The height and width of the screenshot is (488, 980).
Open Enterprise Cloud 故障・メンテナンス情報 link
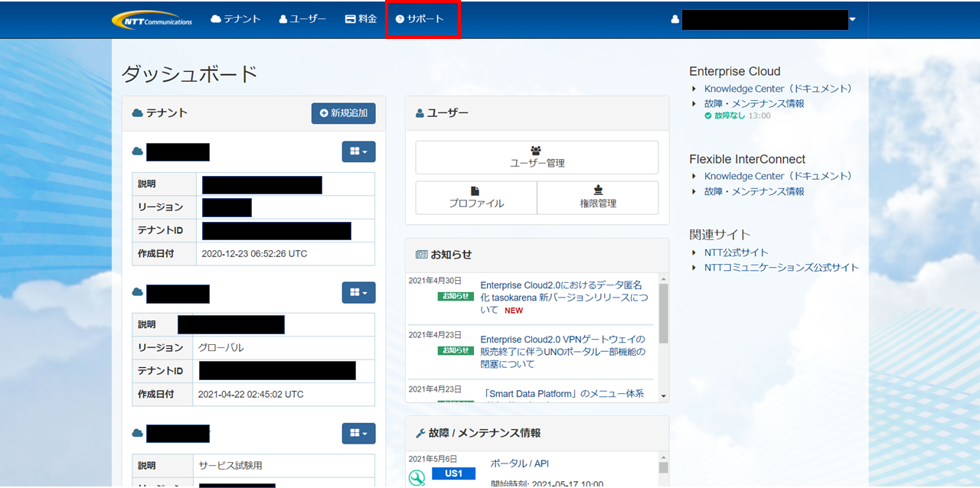point(754,103)
